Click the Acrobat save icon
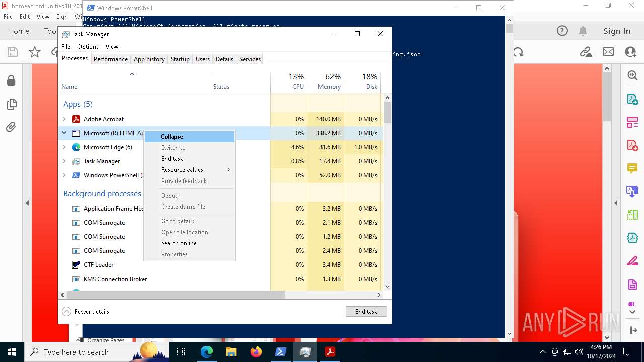 click(13, 52)
